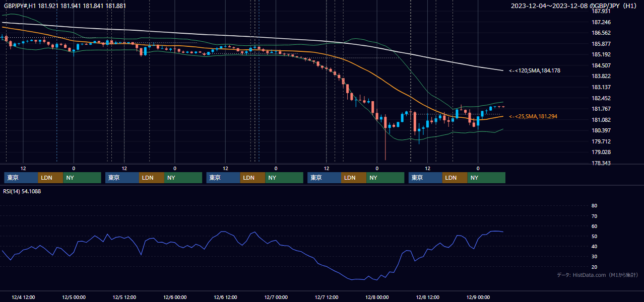
Task: Click the 東京 session box above 12/7 12:00
Action: [x=325, y=178]
